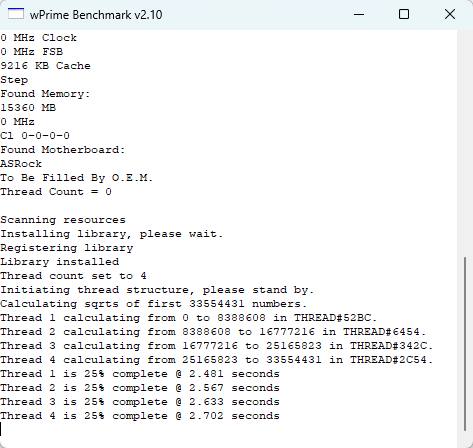The height and width of the screenshot is (448, 473).
Task: Click the '0 MHz Clock' line
Action: click(x=39, y=38)
